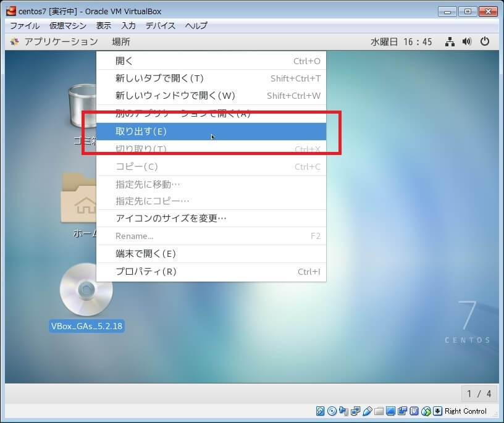Select プロパティ(R) from context menu

[x=146, y=272]
